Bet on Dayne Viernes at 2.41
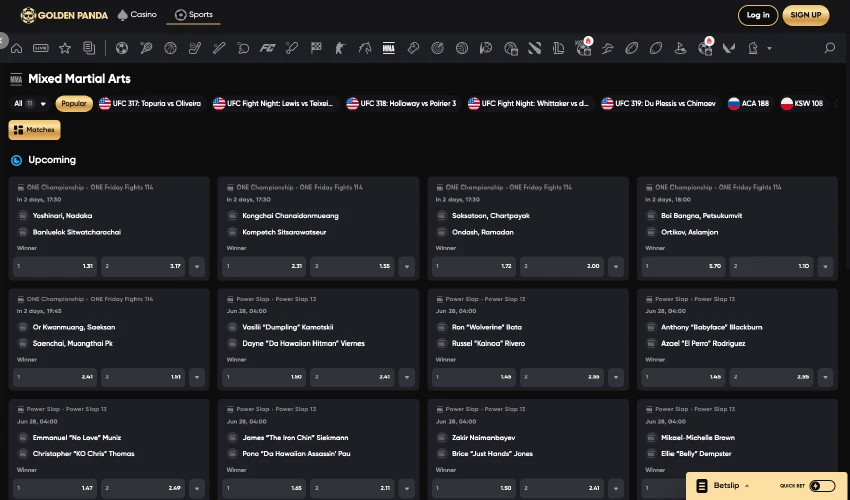The height and width of the screenshot is (500, 850). click(353, 377)
